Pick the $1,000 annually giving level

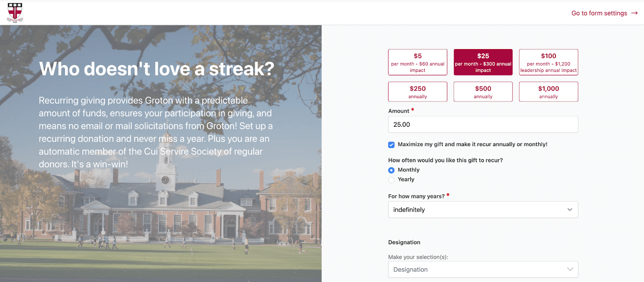[x=548, y=92]
